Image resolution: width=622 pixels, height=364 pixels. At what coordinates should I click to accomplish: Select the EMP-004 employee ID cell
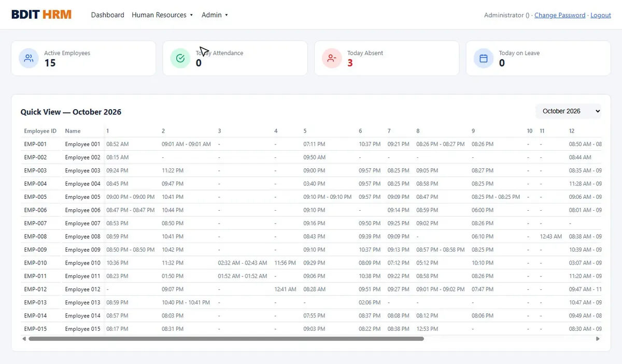pos(35,184)
